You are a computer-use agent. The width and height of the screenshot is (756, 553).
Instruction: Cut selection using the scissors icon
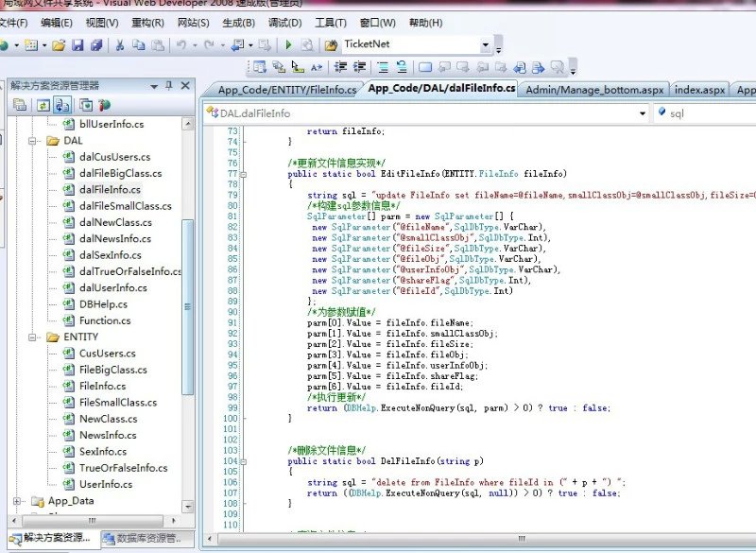point(120,45)
